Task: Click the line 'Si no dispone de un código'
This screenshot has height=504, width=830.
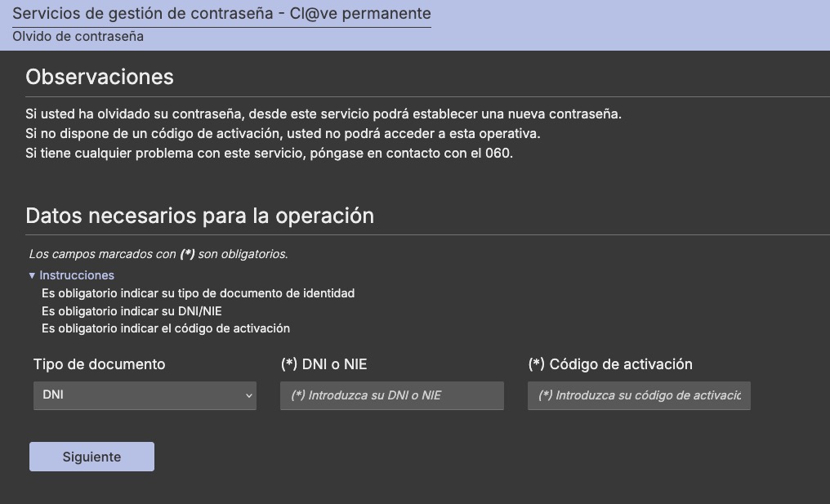Action: tap(283, 133)
